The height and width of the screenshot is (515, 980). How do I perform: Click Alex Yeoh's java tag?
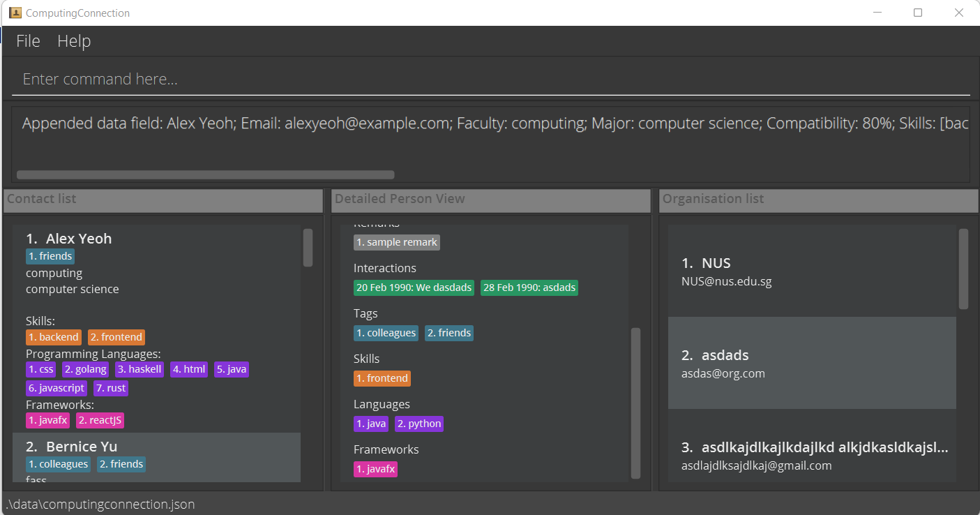coord(231,369)
